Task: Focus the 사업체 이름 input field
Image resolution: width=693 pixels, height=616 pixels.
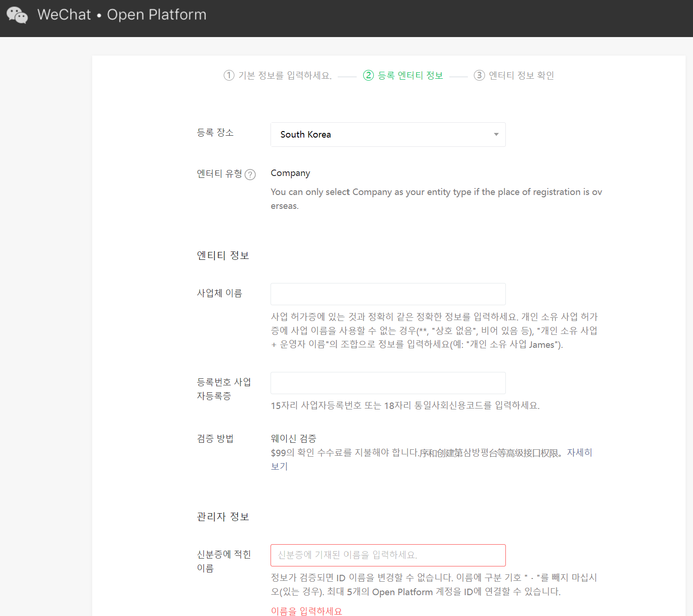Action: click(388, 294)
